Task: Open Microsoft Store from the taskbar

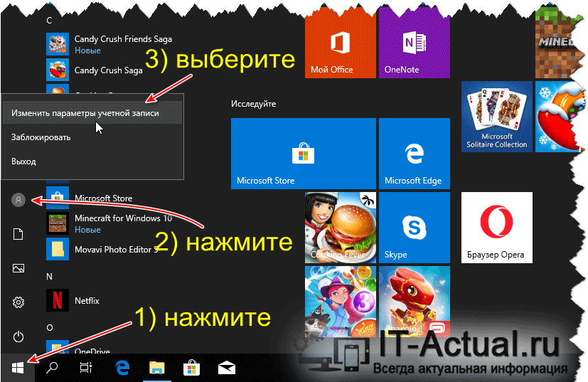Action: click(x=191, y=368)
